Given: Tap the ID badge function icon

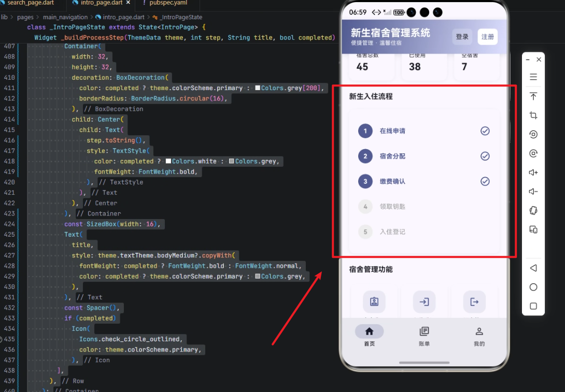Looking at the screenshot, I should pyautogui.click(x=374, y=302).
